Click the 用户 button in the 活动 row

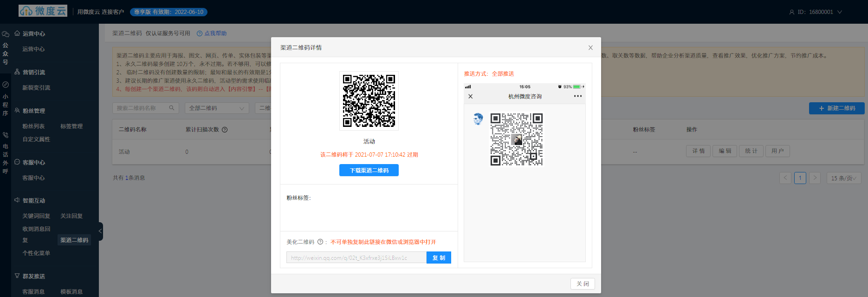point(777,151)
